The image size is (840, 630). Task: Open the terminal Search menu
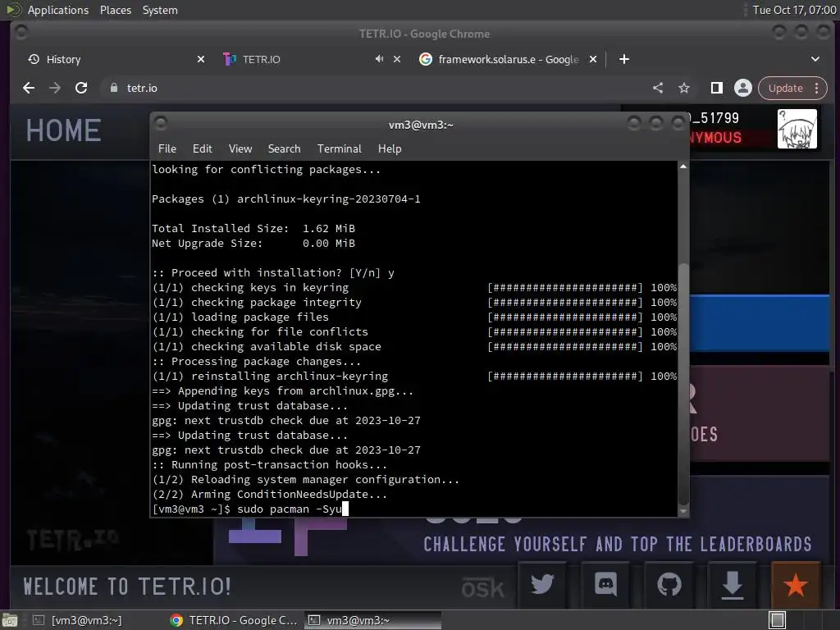coord(284,148)
